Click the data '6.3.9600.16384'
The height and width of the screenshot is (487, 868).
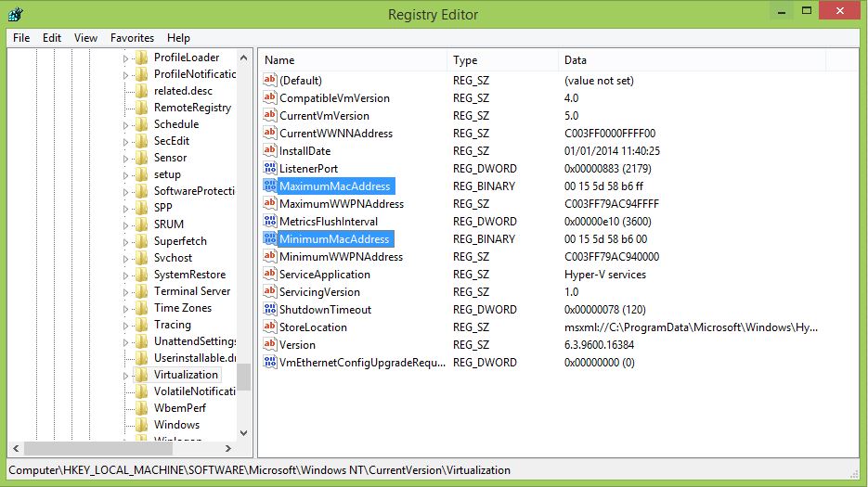click(599, 345)
